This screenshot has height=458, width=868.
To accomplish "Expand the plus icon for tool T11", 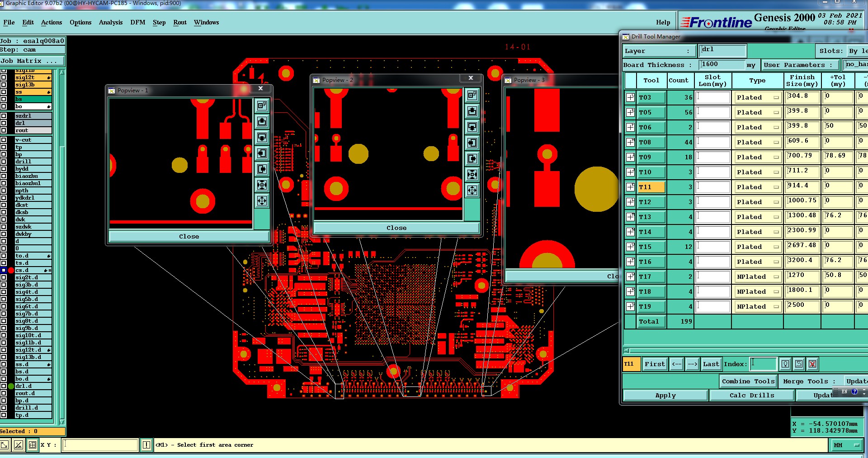I will (630, 187).
